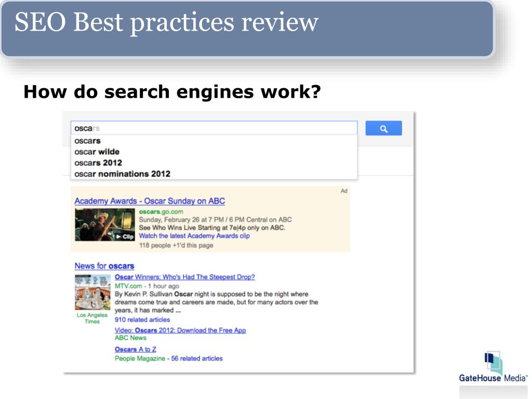Viewport: 532px width, 399px height.
Task: Click 'Sunday, February 26 at 7 PM' ad line
Action: click(x=215, y=220)
